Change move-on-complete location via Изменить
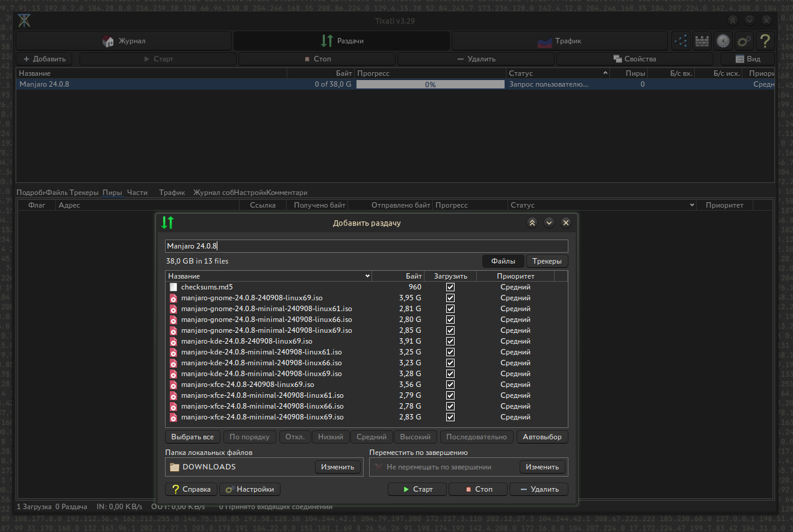This screenshot has height=532, width=793. 543,467
